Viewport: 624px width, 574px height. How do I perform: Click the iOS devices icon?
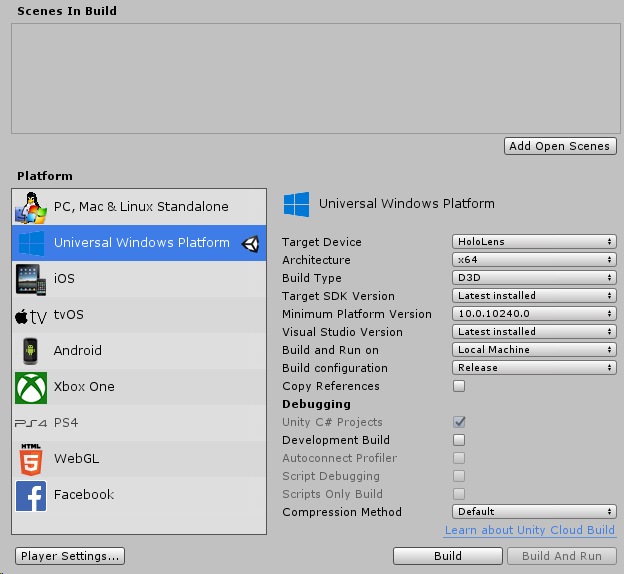coord(31,280)
